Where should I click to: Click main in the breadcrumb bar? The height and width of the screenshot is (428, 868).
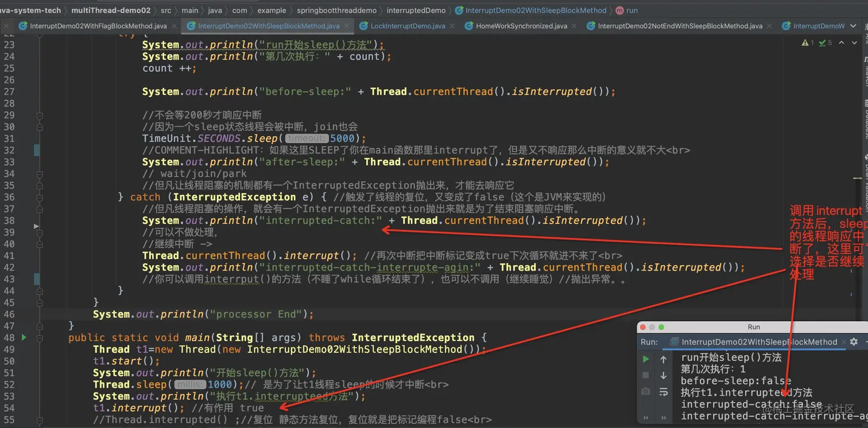click(x=189, y=10)
